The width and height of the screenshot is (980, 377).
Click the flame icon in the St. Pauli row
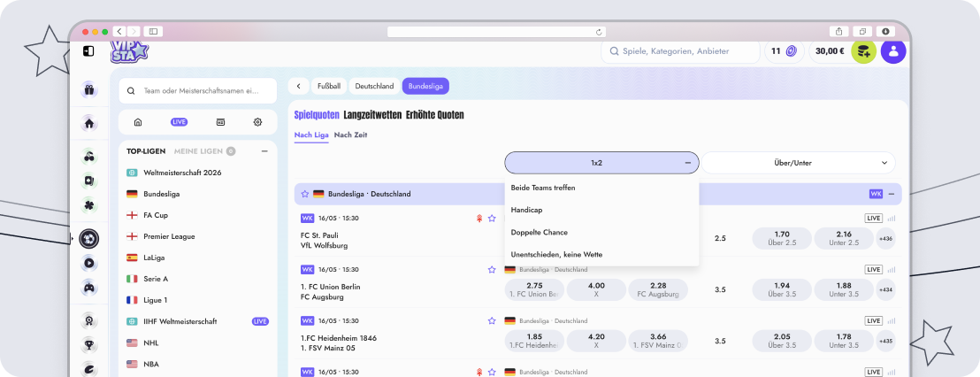click(479, 219)
